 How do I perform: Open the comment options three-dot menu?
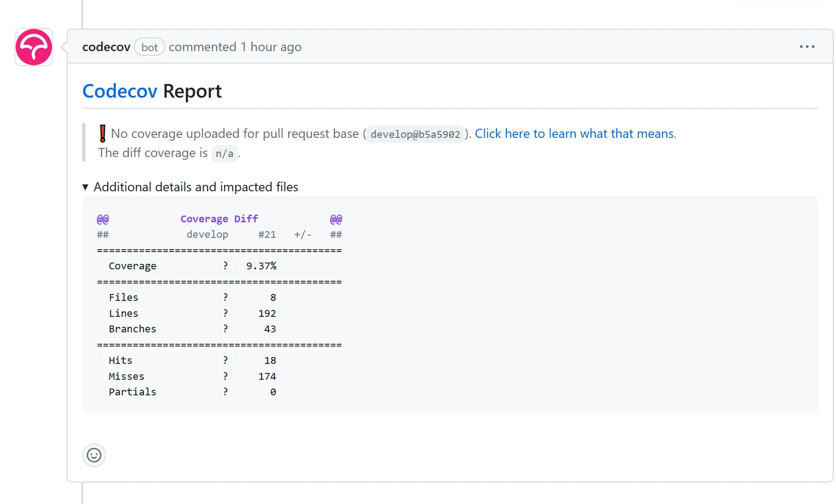pos(807,47)
